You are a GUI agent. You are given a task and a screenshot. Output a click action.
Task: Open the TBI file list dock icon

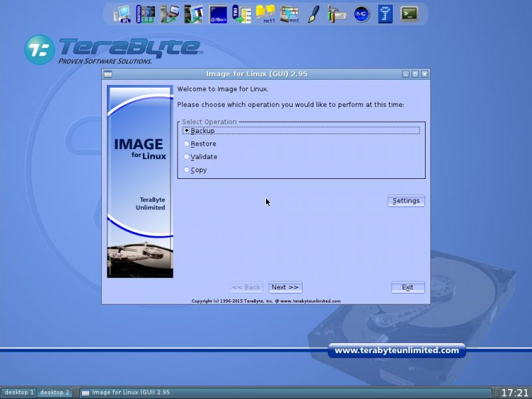[x=241, y=15]
